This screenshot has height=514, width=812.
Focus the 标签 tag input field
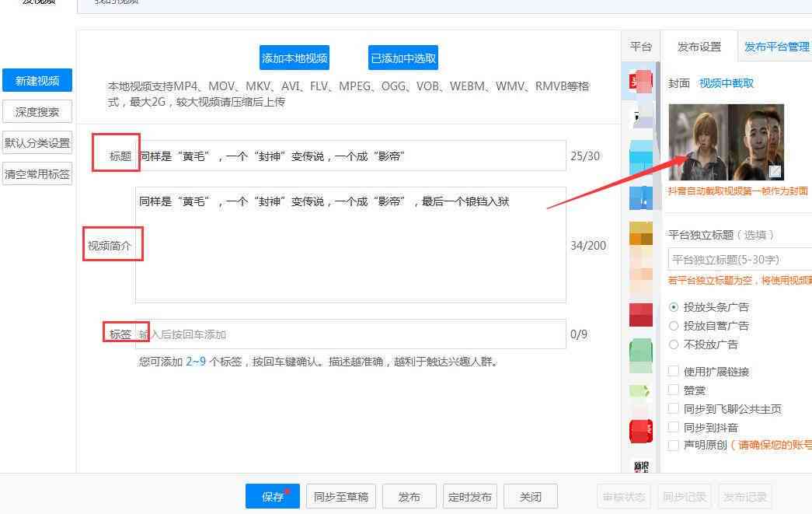point(351,334)
